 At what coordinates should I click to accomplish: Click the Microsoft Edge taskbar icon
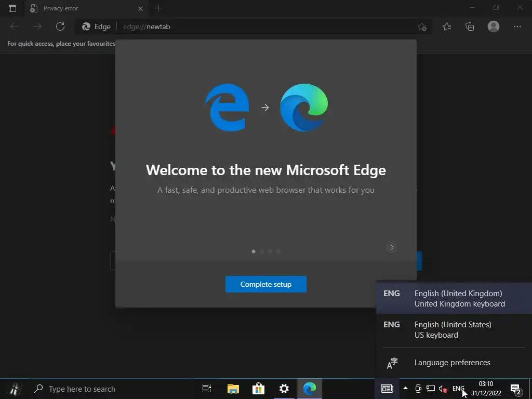coord(310,389)
